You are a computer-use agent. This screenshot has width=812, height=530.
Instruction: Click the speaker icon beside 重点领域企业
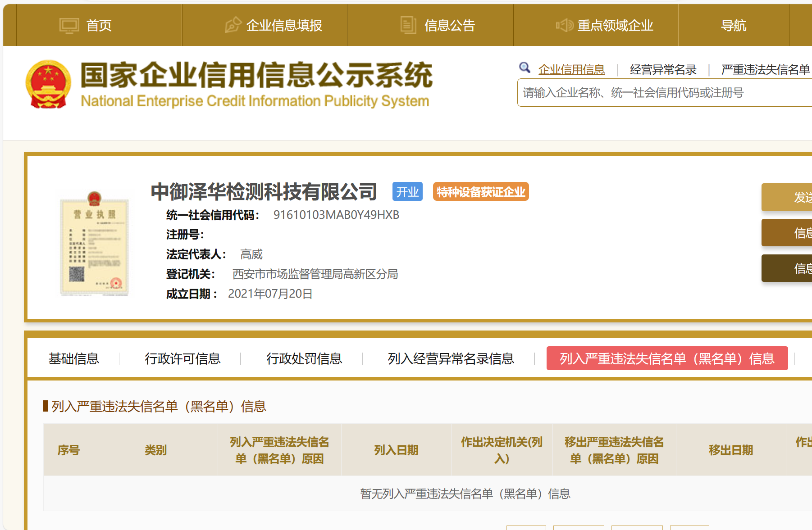pyautogui.click(x=564, y=25)
